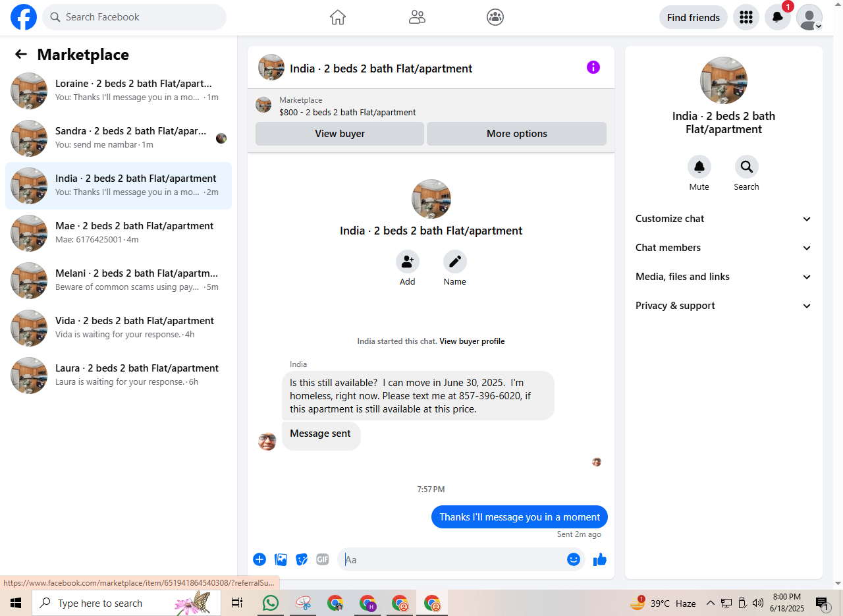Viewport: 843px width, 616px height.
Task: Select the India conversation in the list
Action: pos(119,186)
